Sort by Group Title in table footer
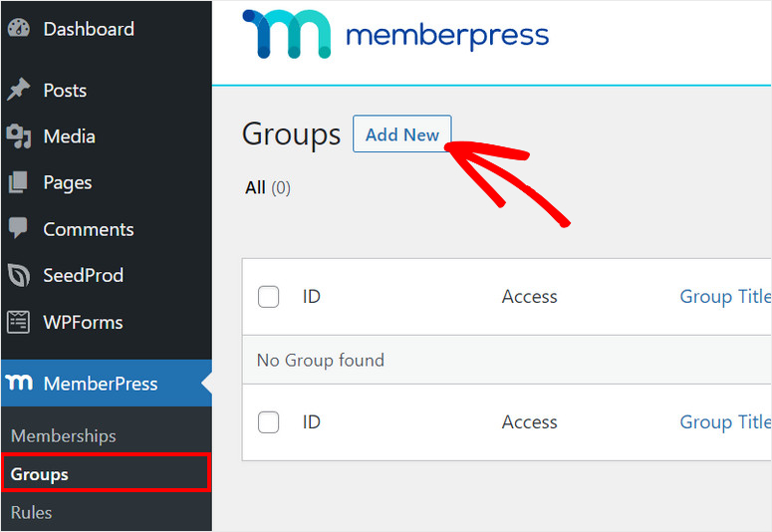 click(x=724, y=422)
